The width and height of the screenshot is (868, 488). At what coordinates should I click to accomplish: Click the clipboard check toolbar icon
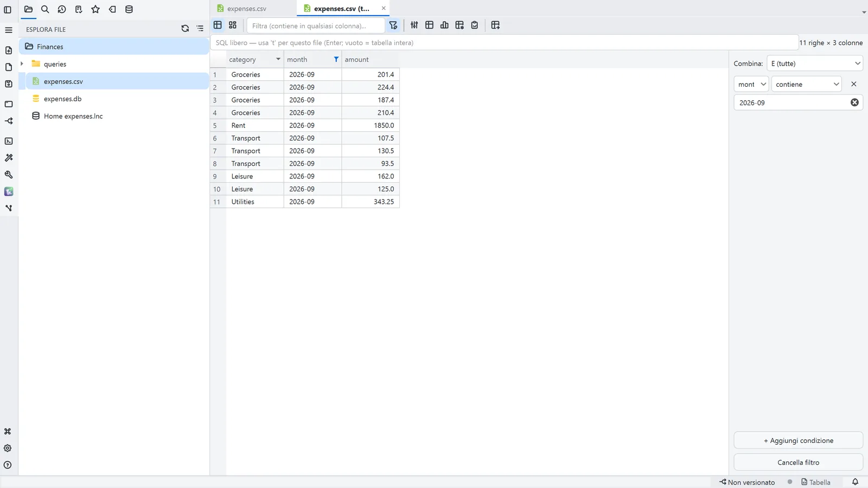pos(475,25)
